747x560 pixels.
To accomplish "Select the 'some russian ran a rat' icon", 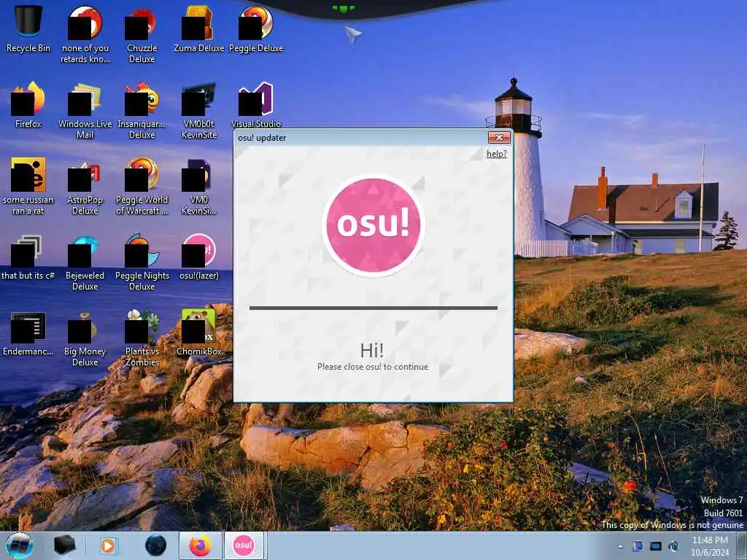I will [28, 186].
